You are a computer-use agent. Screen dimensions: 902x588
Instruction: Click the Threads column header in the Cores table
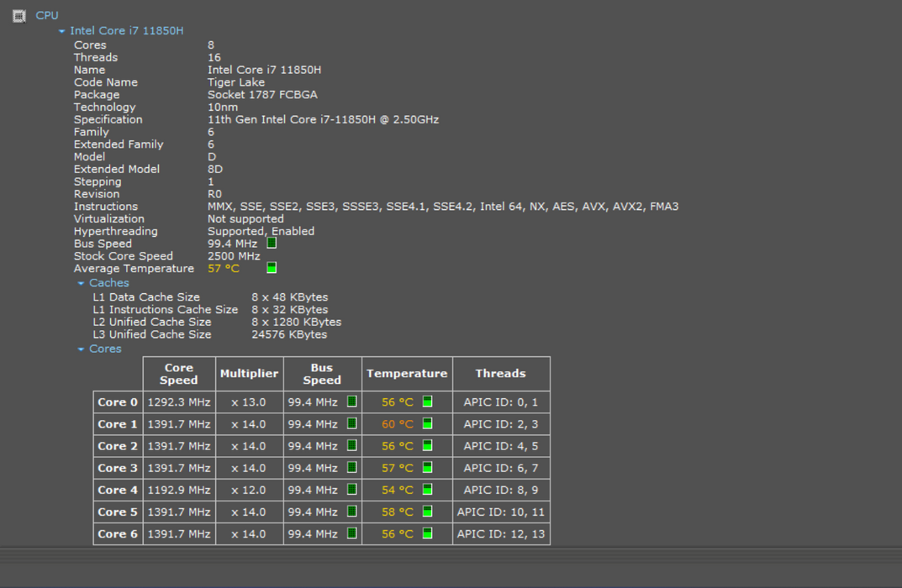pyautogui.click(x=501, y=374)
